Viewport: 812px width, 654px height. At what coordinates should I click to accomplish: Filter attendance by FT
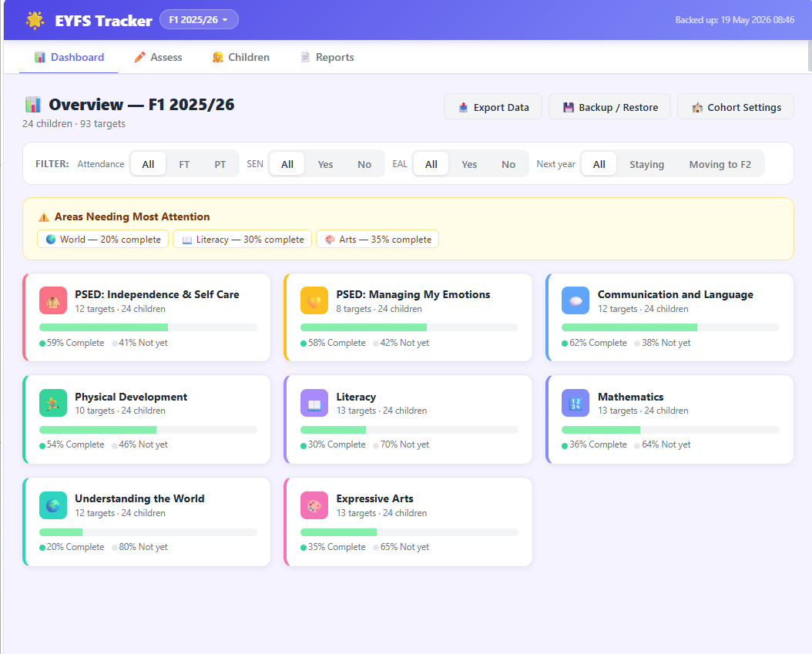point(184,164)
